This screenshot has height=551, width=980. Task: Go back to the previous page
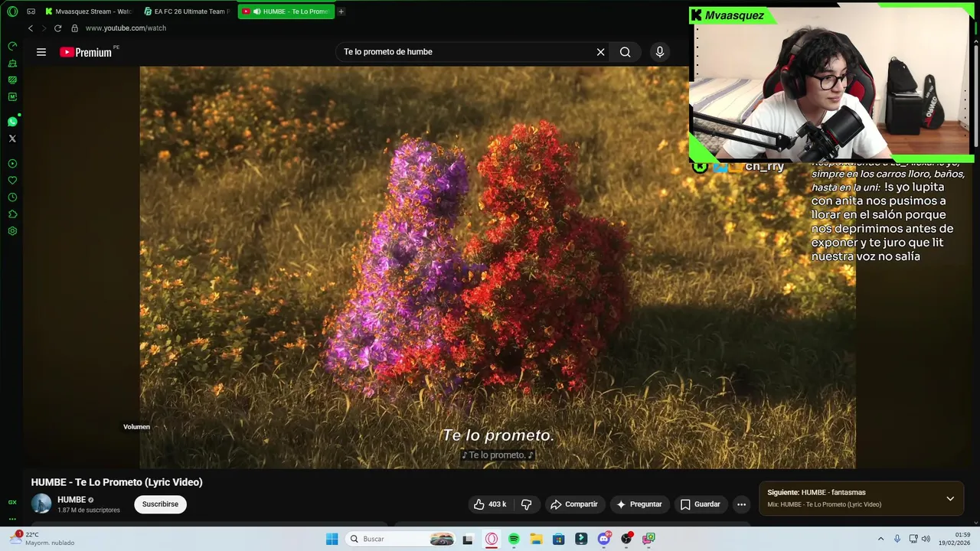click(31, 28)
